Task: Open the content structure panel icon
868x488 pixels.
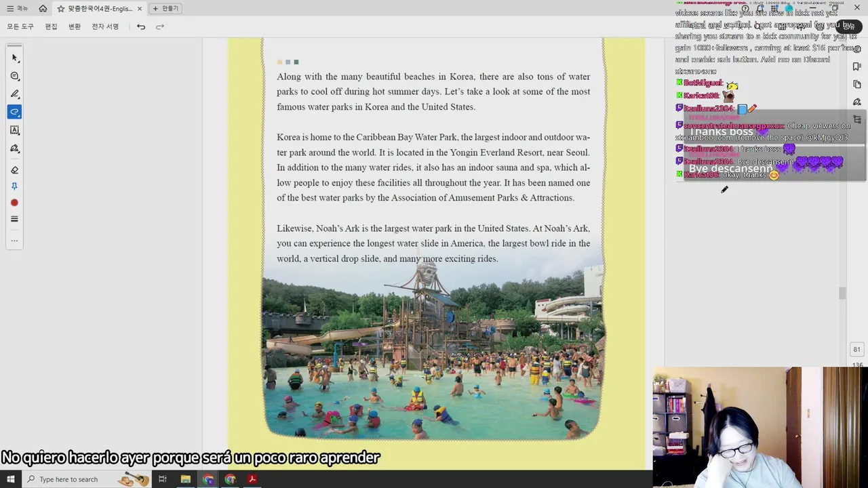Action: point(857,119)
